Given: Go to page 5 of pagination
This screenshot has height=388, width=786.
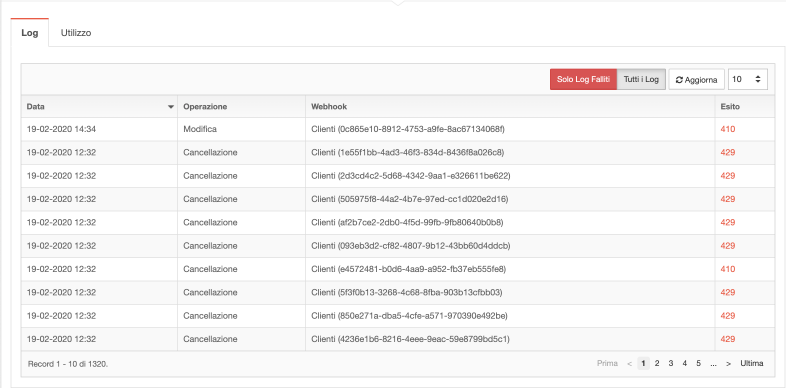Looking at the screenshot, I should click(698, 363).
